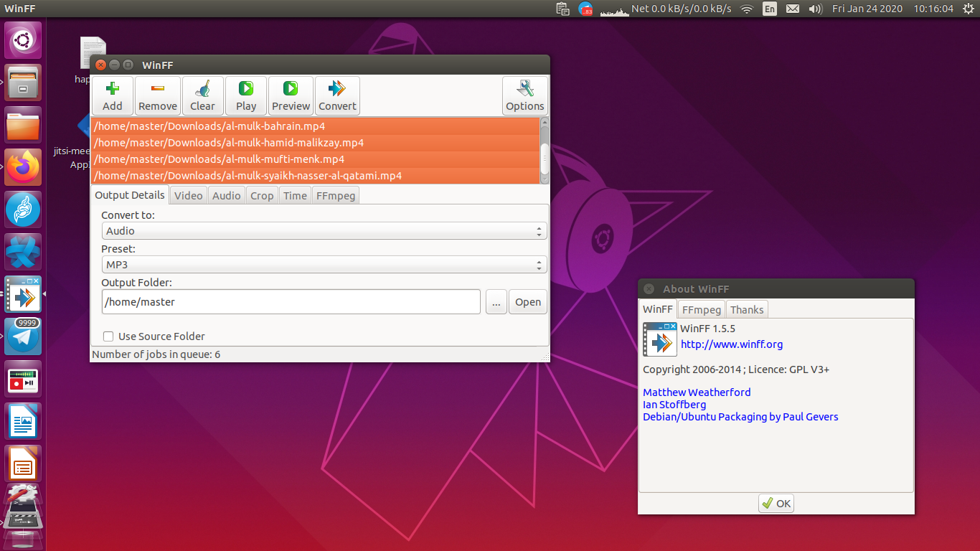Confirm About WinFF with OK
Image resolution: width=980 pixels, height=551 pixels.
776,504
